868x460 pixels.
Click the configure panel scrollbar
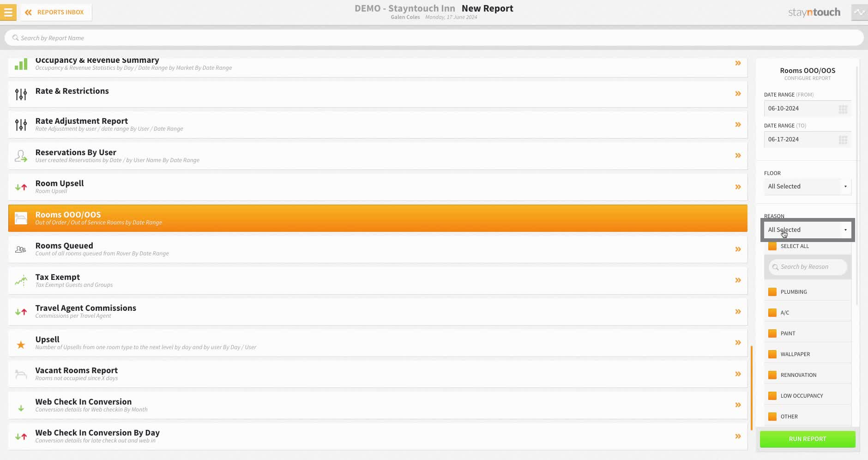[x=857, y=185]
